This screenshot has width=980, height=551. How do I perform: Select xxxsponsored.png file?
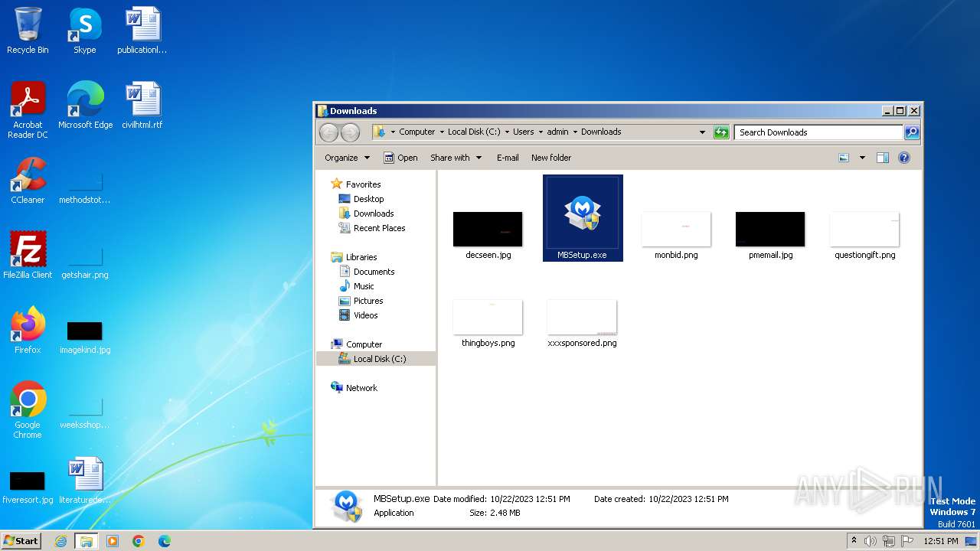(582, 324)
